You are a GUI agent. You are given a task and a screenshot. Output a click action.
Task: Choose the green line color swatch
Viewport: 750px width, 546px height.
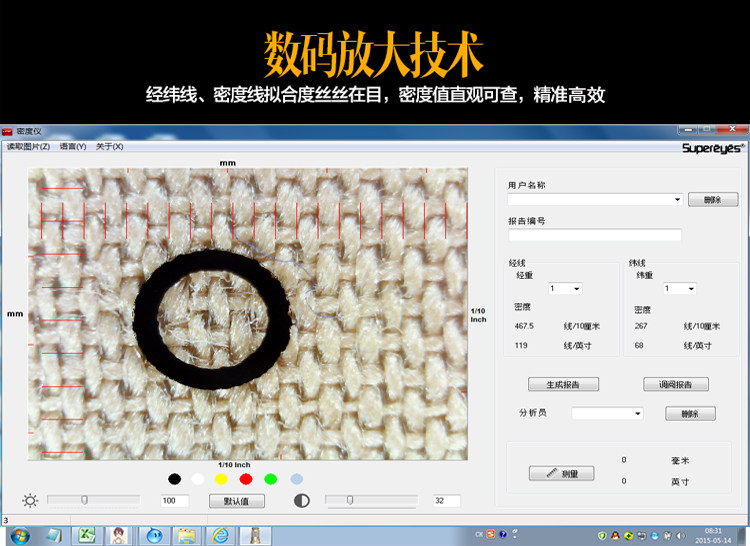click(x=271, y=479)
